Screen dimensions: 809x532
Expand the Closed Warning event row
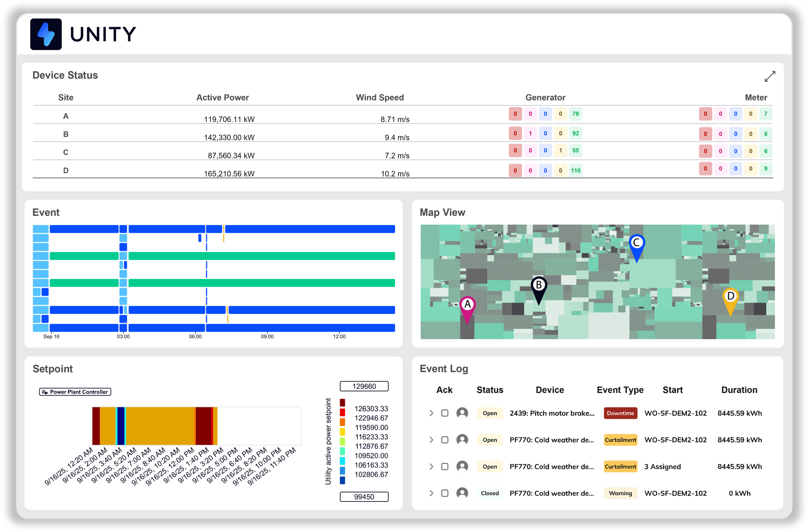coord(431,493)
